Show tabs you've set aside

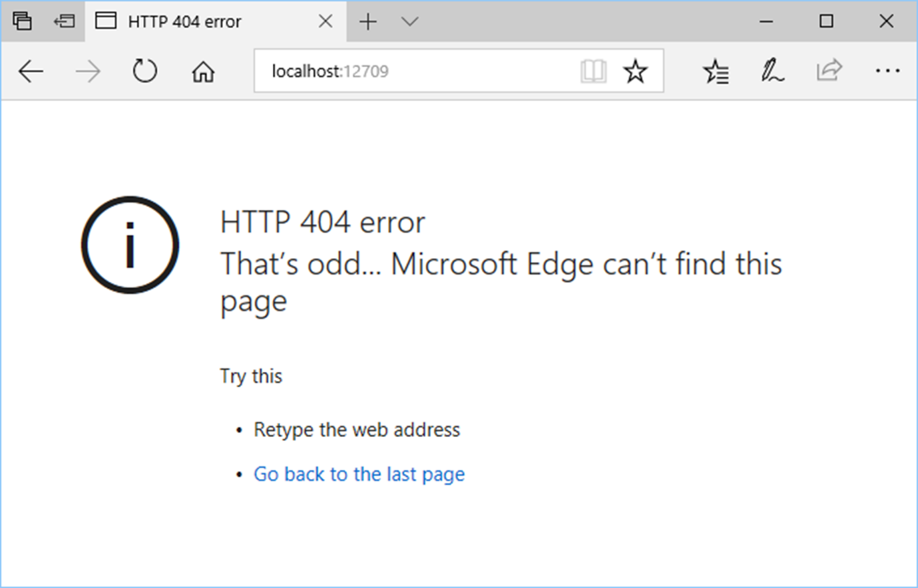coord(22,21)
